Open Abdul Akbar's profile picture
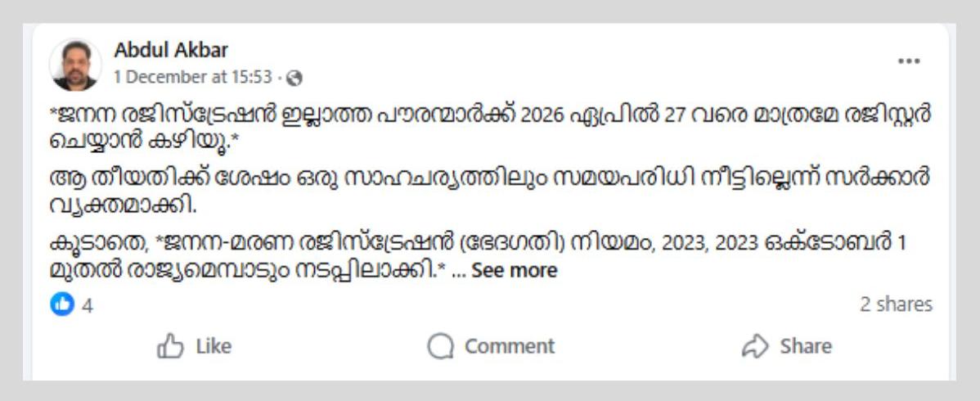 [x=75, y=64]
